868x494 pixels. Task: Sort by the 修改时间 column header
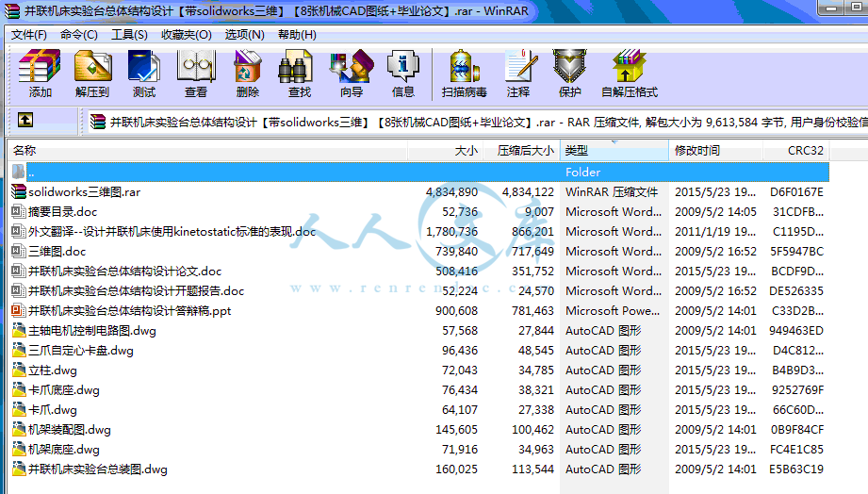pyautogui.click(x=716, y=151)
